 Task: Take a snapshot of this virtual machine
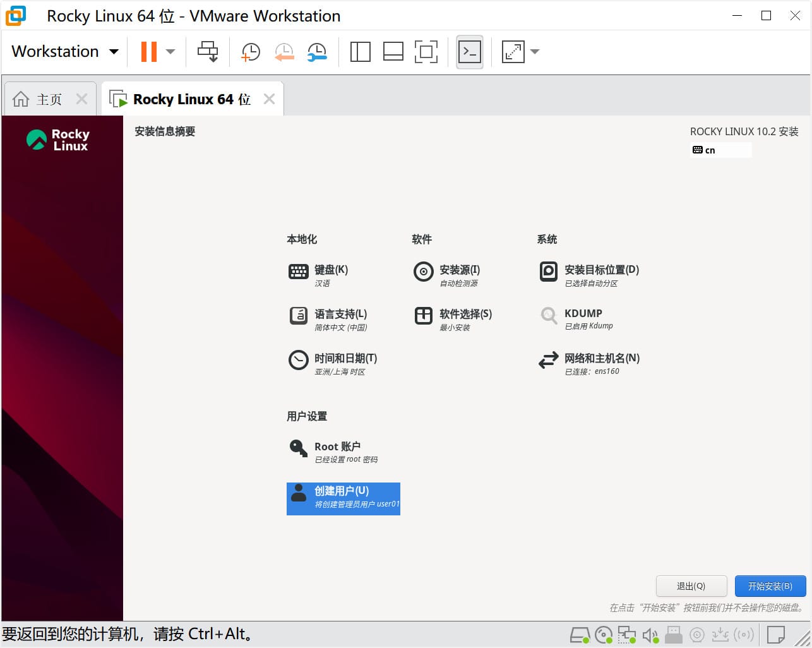click(x=251, y=52)
